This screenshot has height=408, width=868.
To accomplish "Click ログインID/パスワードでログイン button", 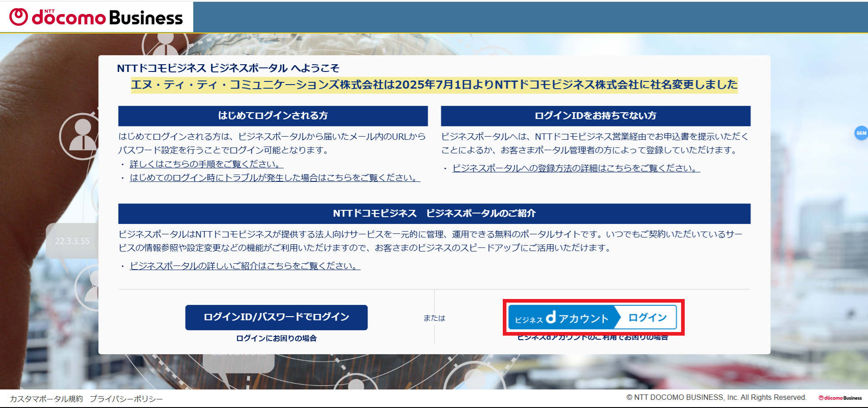I will click(276, 317).
